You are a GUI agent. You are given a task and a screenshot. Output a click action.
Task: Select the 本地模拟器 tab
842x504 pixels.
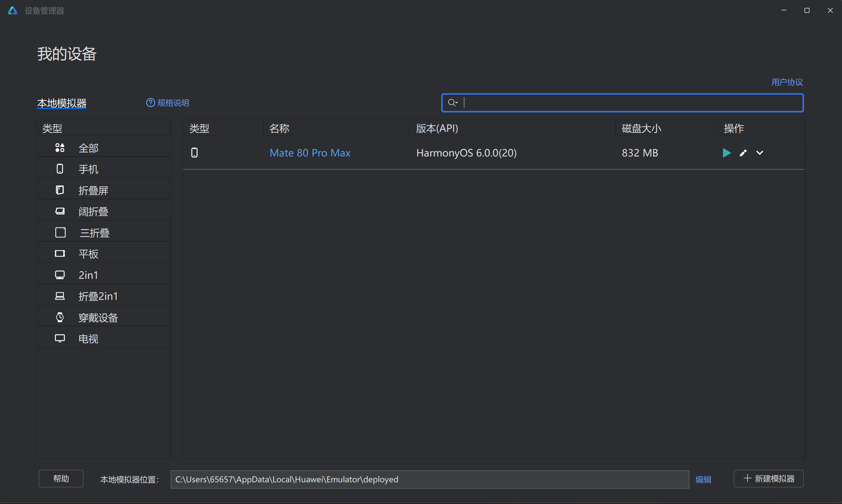(x=62, y=103)
